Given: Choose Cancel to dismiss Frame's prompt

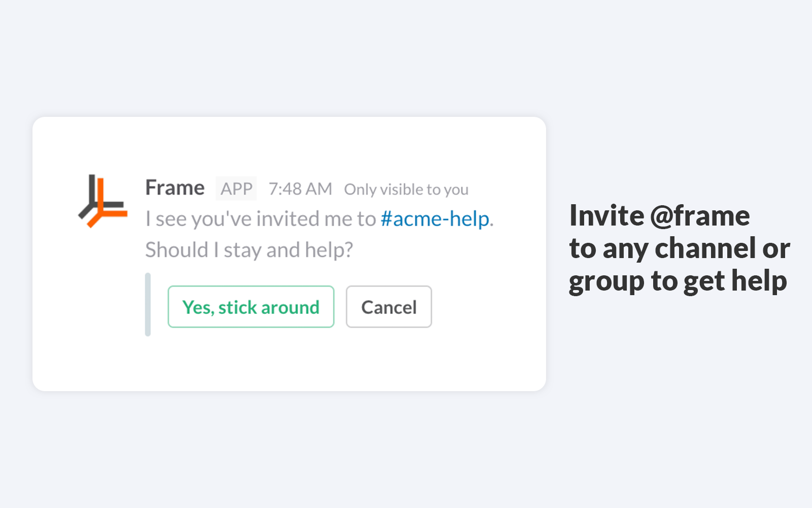Looking at the screenshot, I should pyautogui.click(x=389, y=307).
